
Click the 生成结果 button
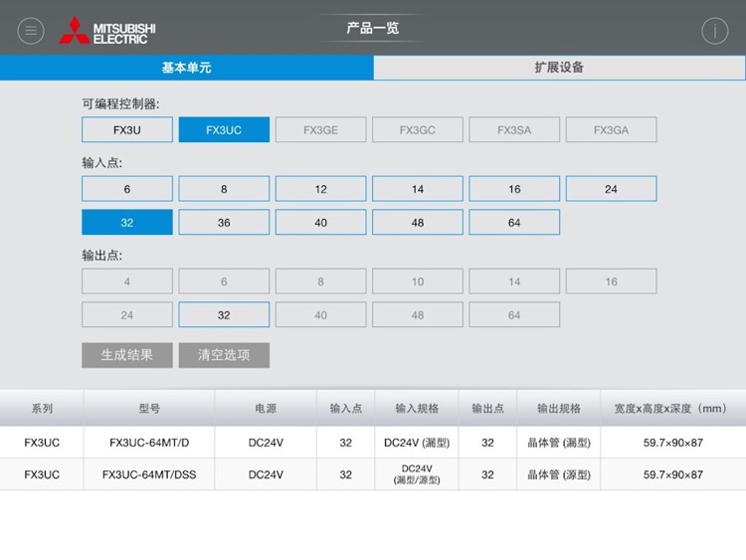point(127,355)
